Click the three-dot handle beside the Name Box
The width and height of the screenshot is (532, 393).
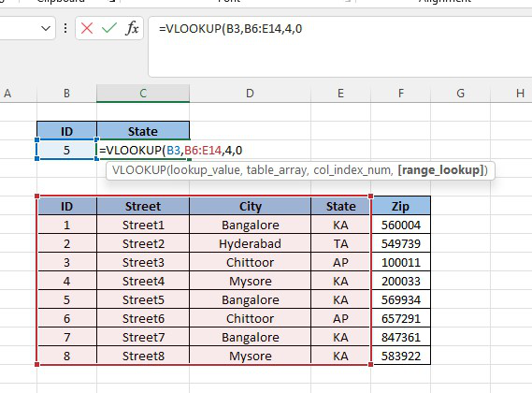[65, 28]
